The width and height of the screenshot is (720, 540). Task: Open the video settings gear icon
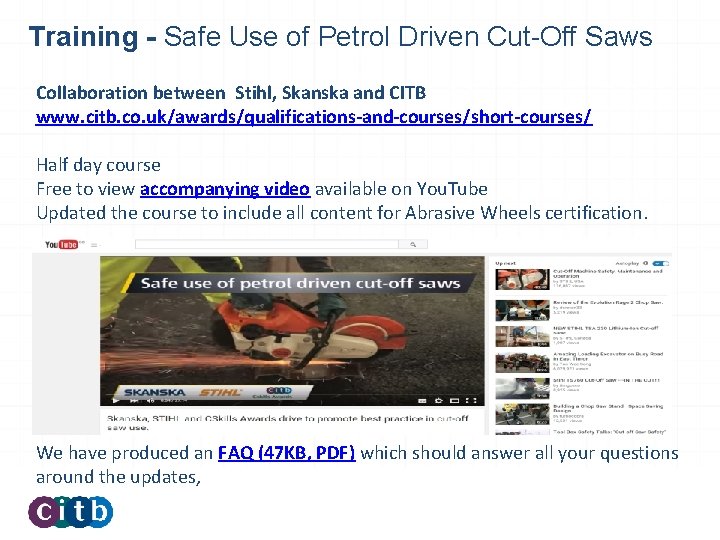pos(439,400)
